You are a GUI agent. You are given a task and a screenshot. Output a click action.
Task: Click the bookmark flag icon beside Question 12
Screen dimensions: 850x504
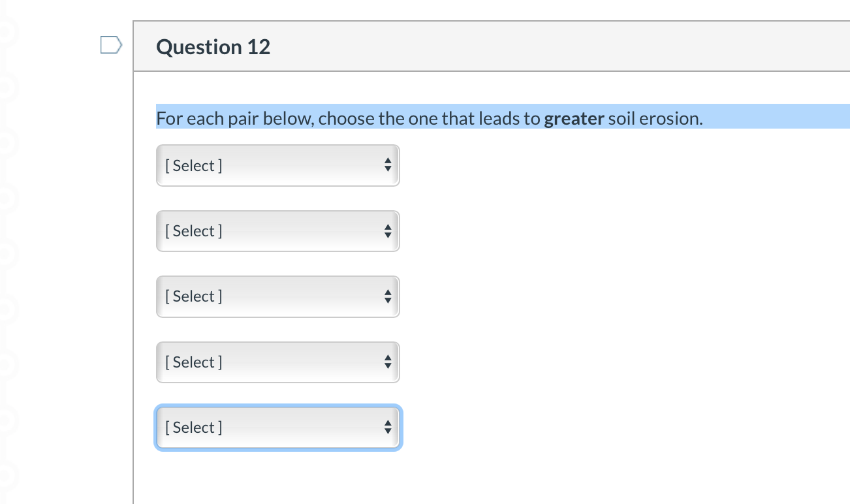click(x=110, y=44)
